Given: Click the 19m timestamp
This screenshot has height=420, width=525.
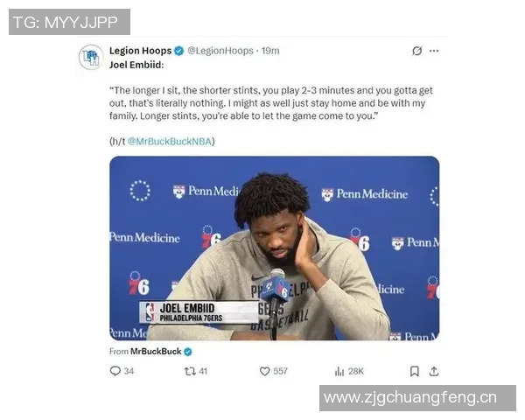Looking at the screenshot, I should point(270,51).
